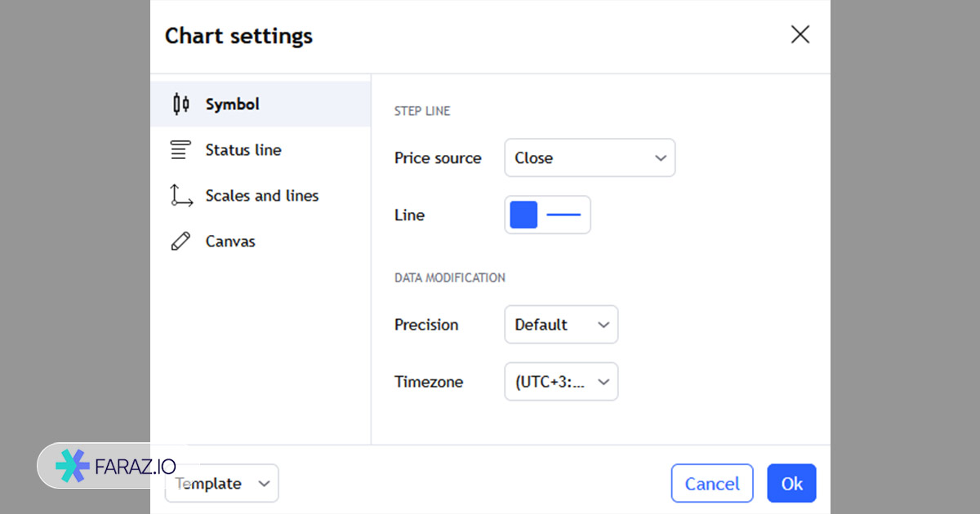Expand the Precision dropdown set to Default
The height and width of the screenshot is (514, 980).
tap(561, 325)
